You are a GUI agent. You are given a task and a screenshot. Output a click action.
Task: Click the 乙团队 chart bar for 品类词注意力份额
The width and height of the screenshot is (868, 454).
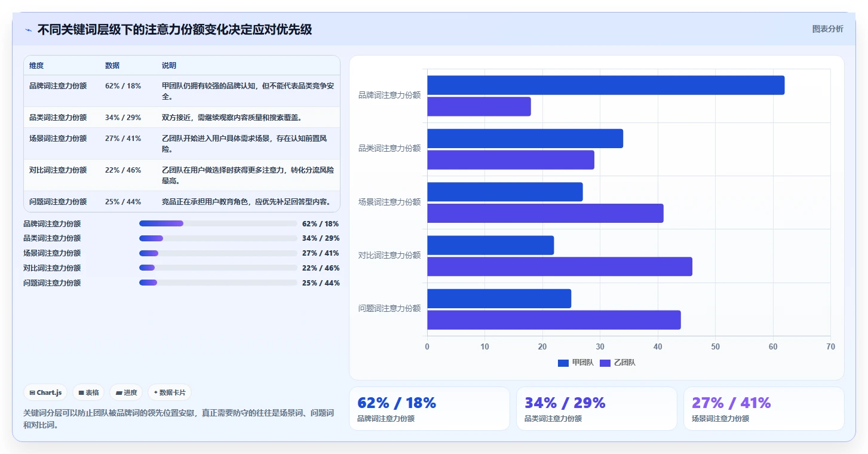pyautogui.click(x=511, y=159)
